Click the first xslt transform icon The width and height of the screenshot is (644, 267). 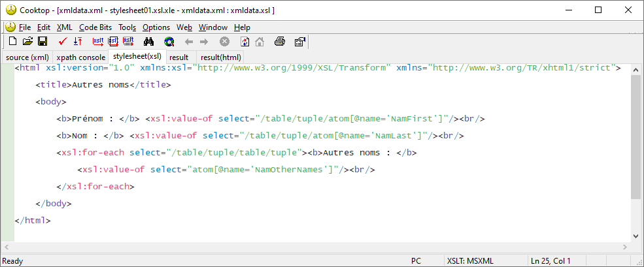pyautogui.click(x=98, y=41)
